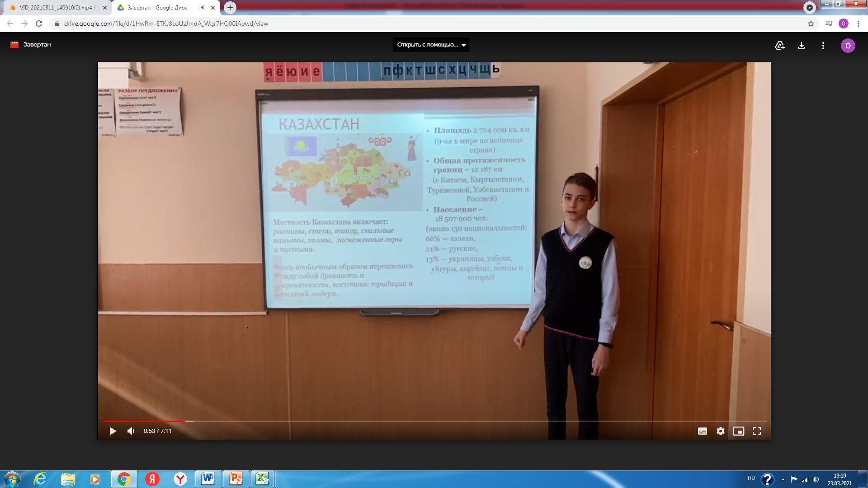Open the Google account avatar
868x488 pixels.
coord(847,46)
